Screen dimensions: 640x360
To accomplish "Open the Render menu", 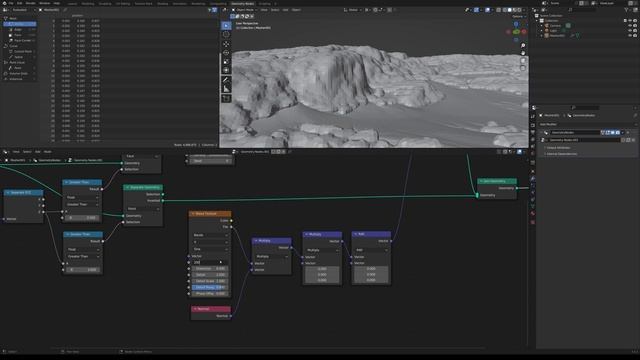I will [31, 3].
